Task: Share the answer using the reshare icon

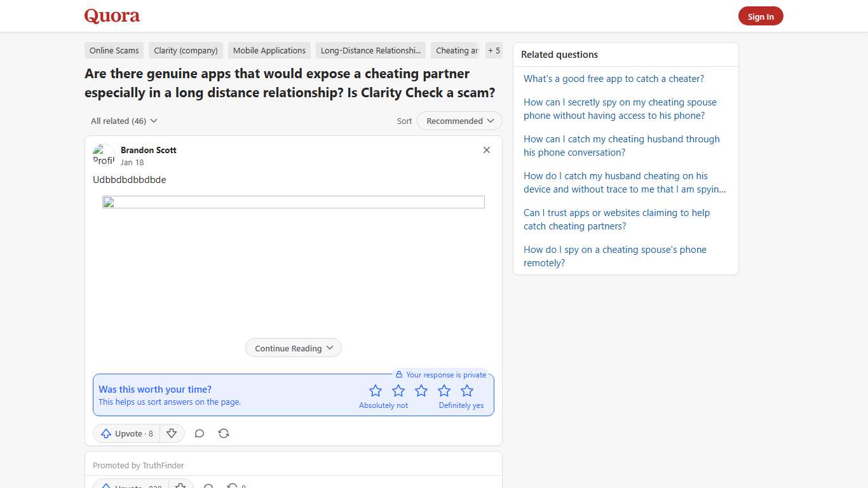Action: point(224,433)
